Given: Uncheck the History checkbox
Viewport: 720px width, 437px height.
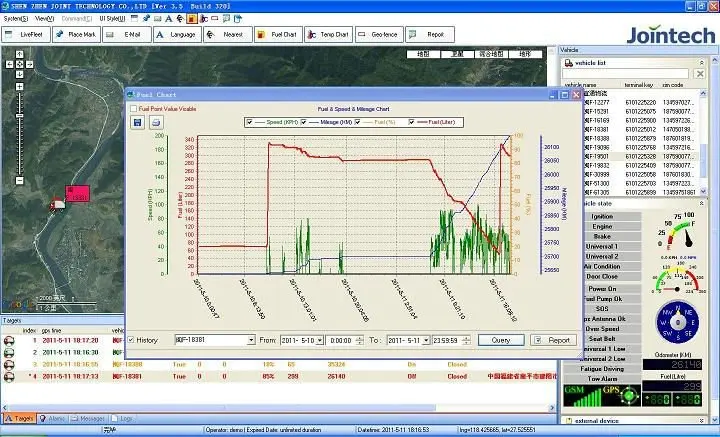Looking at the screenshot, I should point(130,340).
